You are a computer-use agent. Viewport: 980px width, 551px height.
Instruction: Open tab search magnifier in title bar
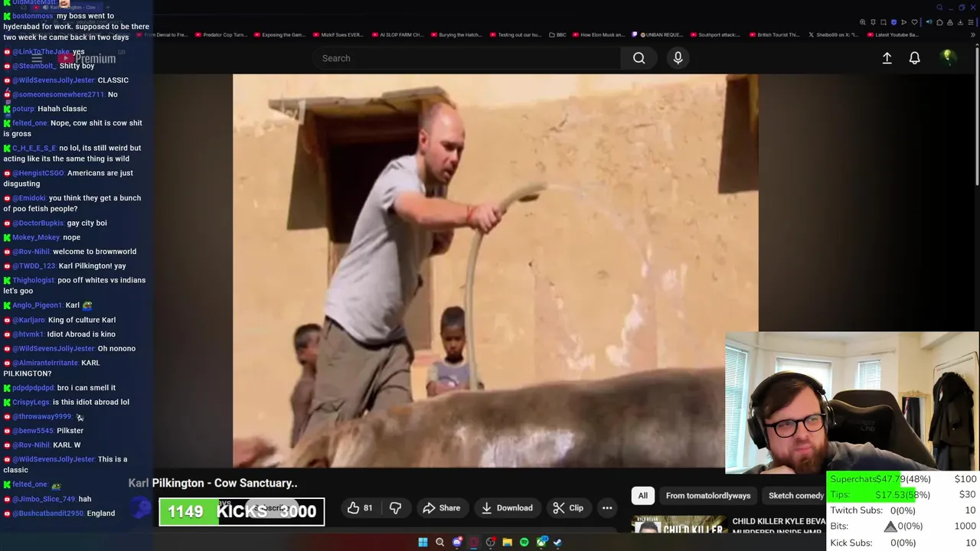939,8
